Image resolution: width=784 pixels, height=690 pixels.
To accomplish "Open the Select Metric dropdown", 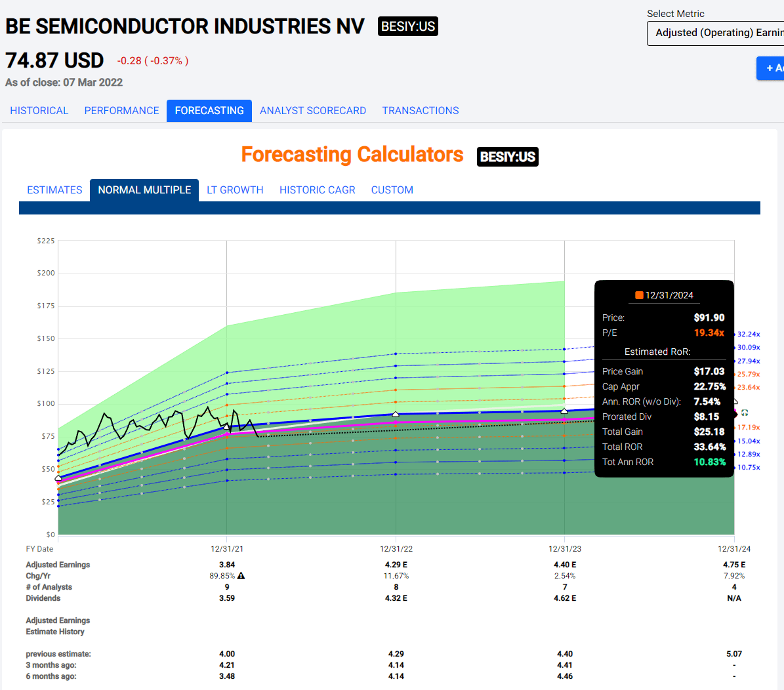I will (x=716, y=33).
